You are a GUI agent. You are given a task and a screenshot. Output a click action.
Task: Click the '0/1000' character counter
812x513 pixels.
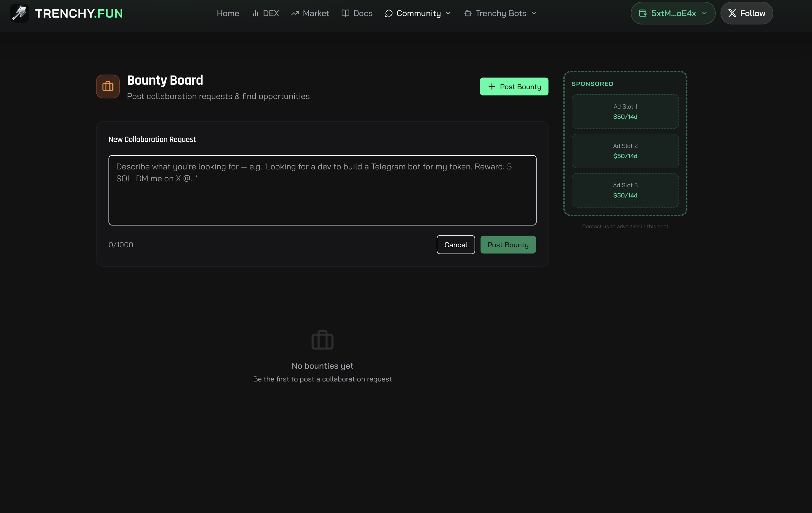click(x=121, y=245)
